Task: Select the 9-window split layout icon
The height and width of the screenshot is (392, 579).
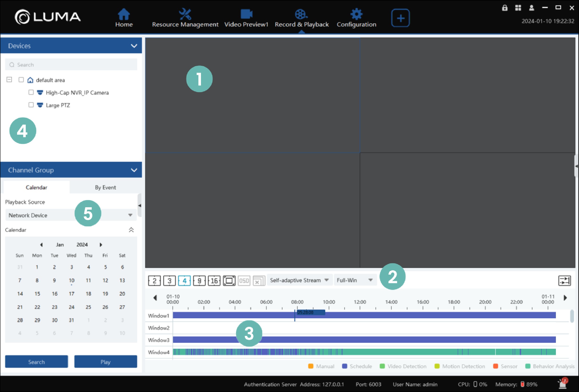Action: [199, 281]
